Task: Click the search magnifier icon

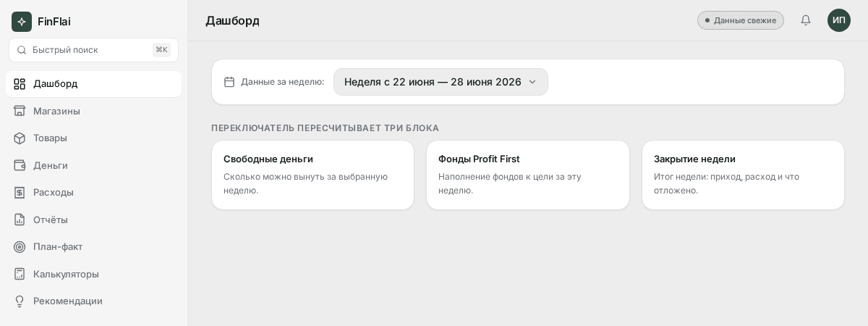Action: [x=22, y=50]
